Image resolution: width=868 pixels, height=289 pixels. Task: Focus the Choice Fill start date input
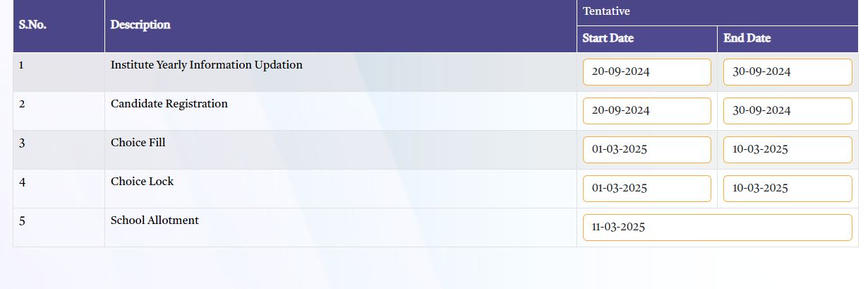(646, 150)
